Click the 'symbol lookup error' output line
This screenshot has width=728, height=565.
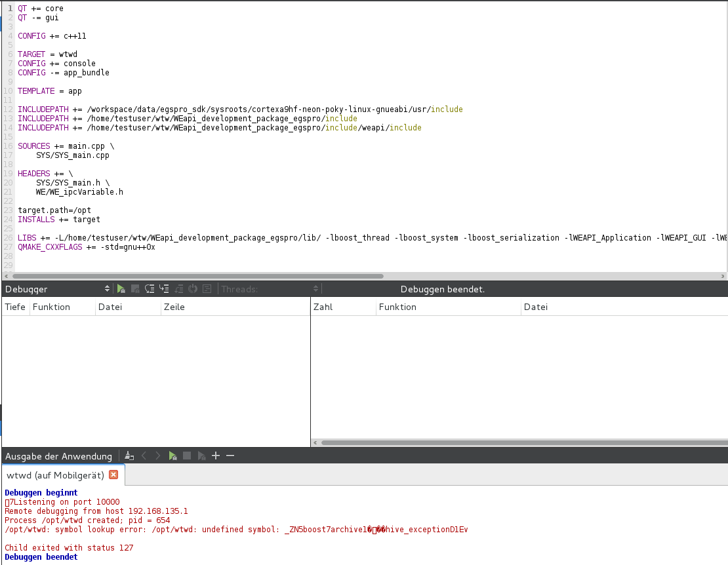click(236, 530)
